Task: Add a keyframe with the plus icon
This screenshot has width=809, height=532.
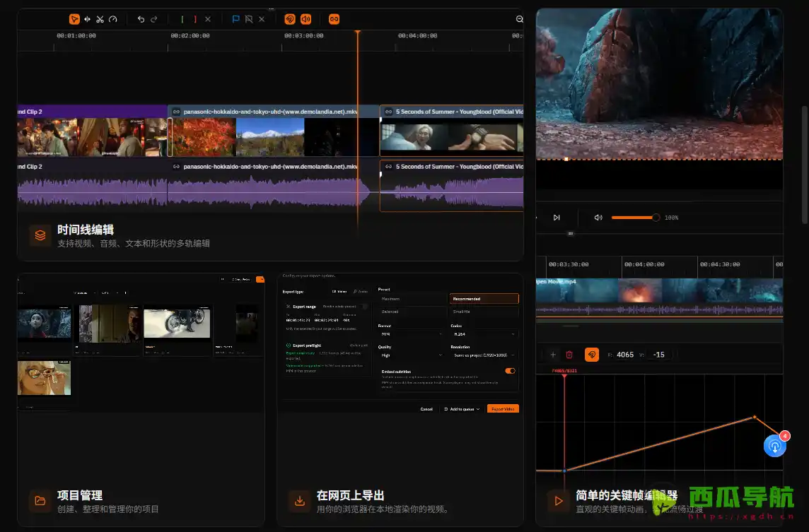Action: (553, 355)
